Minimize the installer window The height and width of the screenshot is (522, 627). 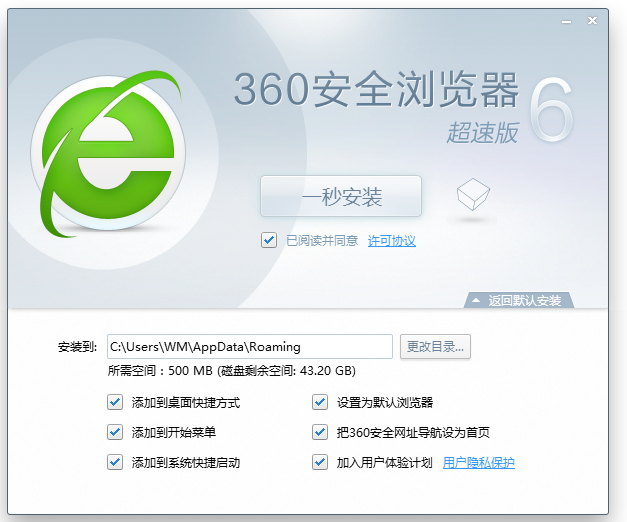566,22
